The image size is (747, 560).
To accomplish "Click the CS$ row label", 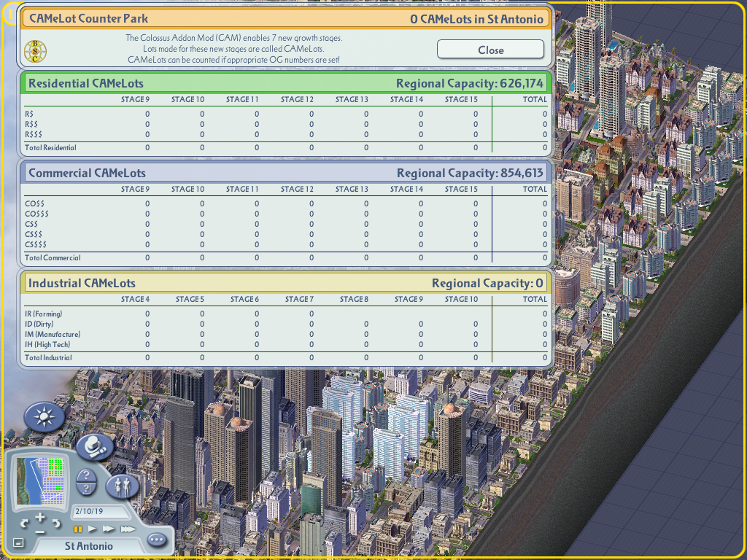I will pos(31,225).
